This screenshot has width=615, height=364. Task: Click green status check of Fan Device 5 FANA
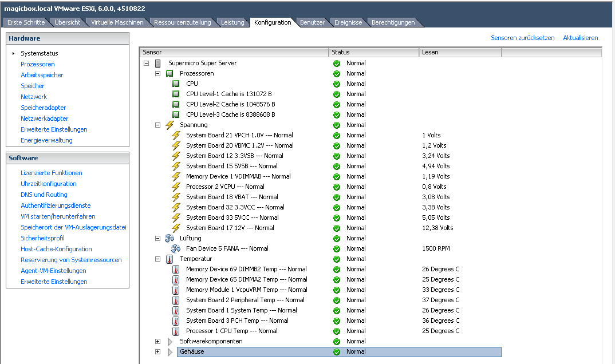tap(337, 249)
